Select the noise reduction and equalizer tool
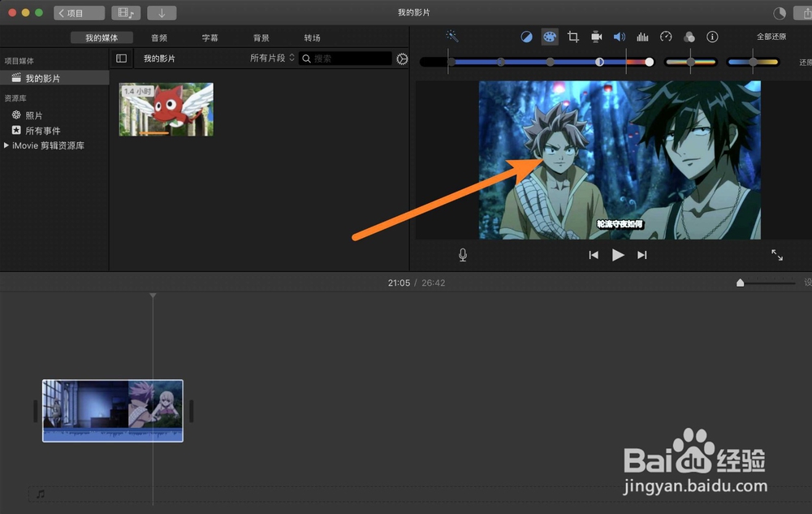 642,36
